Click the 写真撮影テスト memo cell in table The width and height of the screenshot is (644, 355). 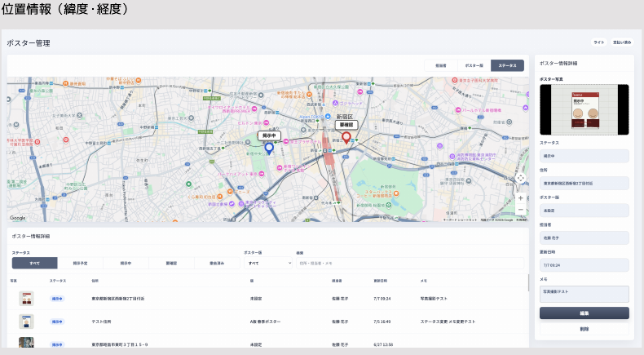(x=434, y=299)
